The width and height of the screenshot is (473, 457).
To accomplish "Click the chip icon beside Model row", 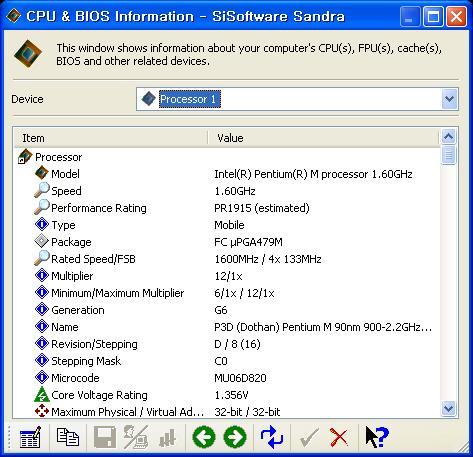I will [42, 173].
